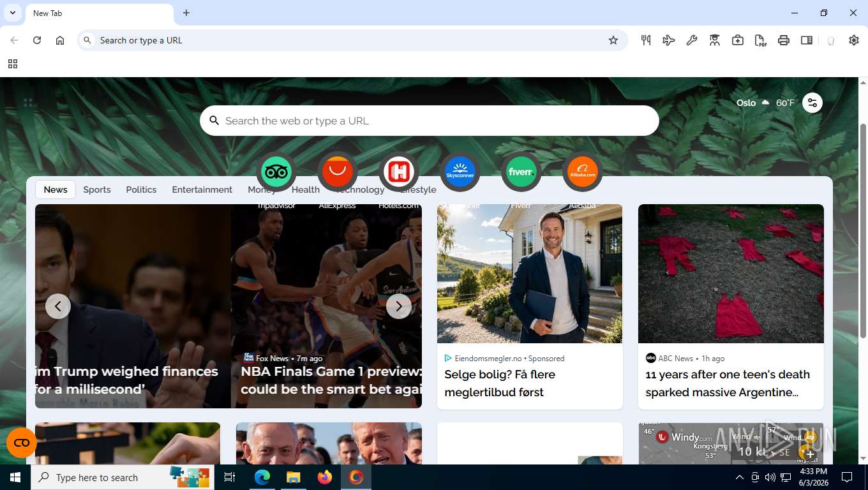Open the restaurant fork-and-knife toolbar icon

(646, 40)
